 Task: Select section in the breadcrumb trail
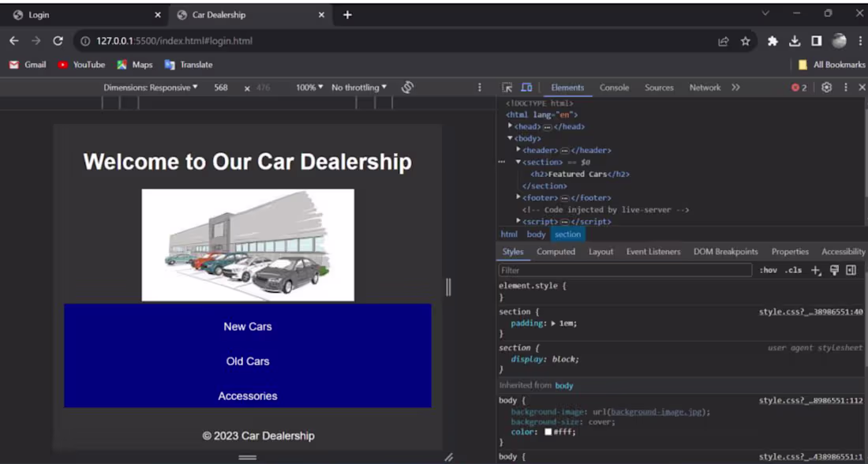pos(567,234)
